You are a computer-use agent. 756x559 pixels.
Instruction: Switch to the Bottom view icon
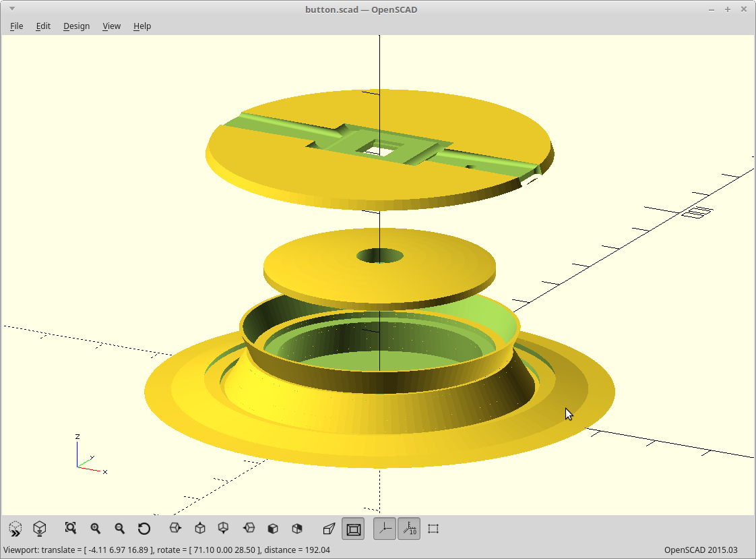tap(223, 529)
